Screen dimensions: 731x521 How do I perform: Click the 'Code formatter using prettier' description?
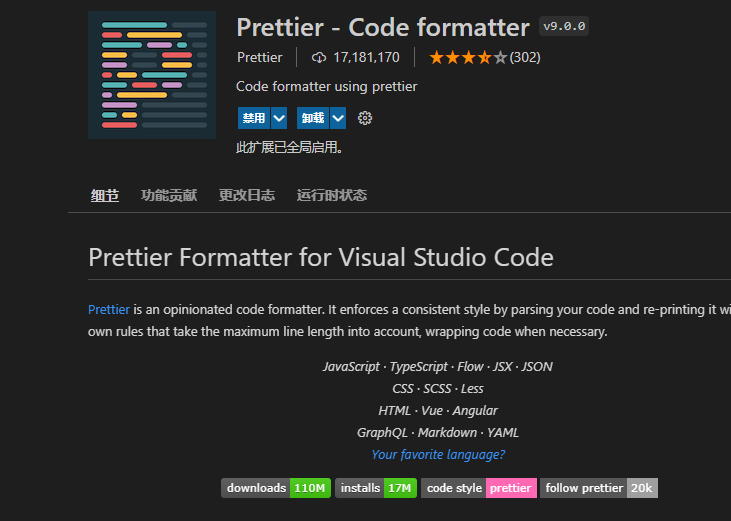coord(326,86)
